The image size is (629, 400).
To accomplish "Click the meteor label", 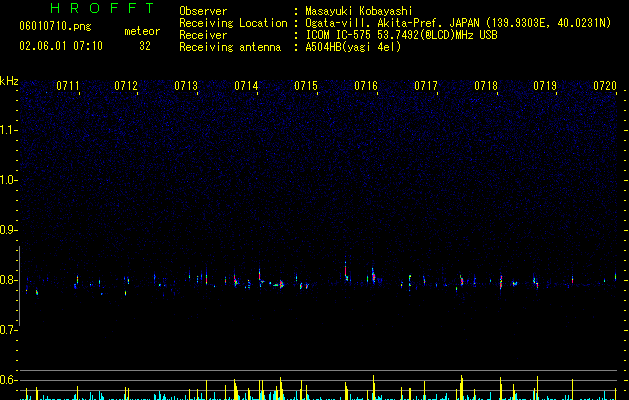I will [142, 31].
